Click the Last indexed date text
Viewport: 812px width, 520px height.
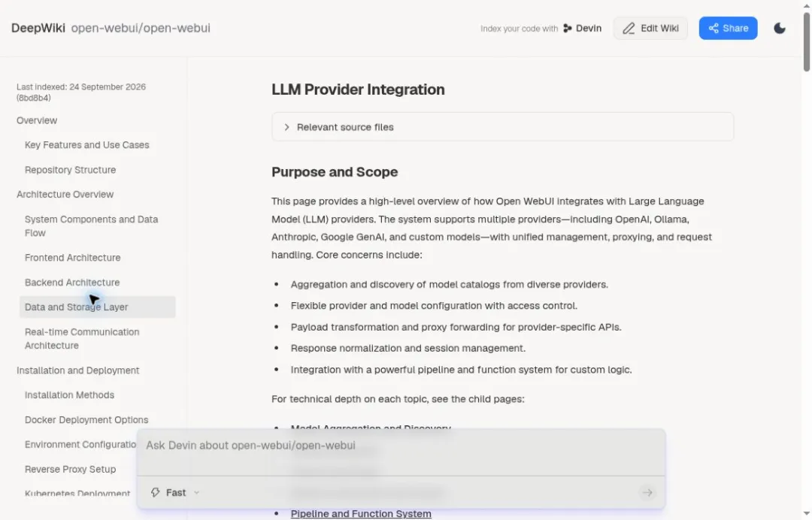coord(81,92)
